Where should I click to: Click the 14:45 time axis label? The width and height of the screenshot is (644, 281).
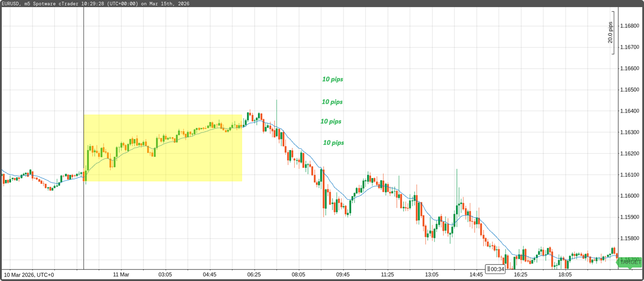pyautogui.click(x=476, y=275)
